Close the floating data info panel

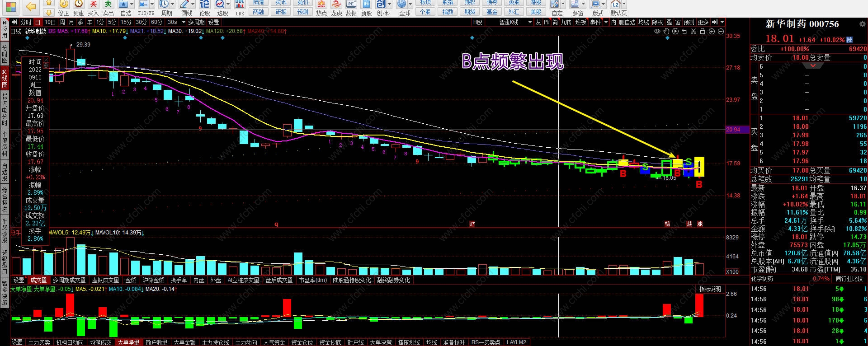coord(46,60)
